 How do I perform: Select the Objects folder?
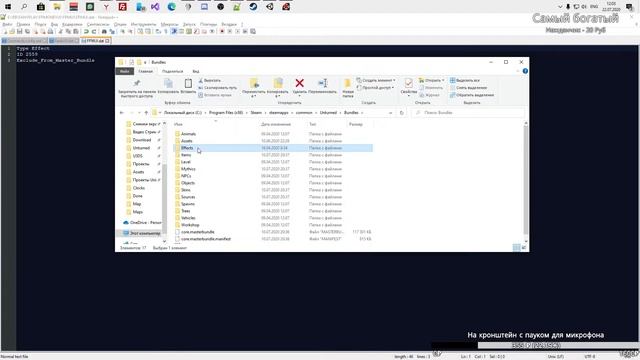point(188,183)
